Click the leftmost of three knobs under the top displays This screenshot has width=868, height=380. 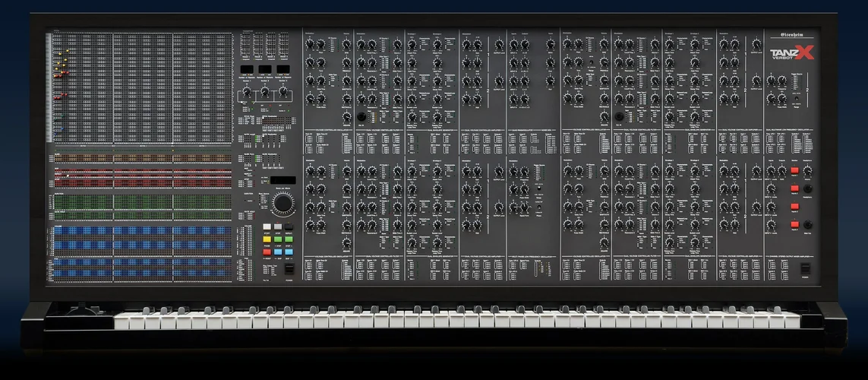coord(247,93)
